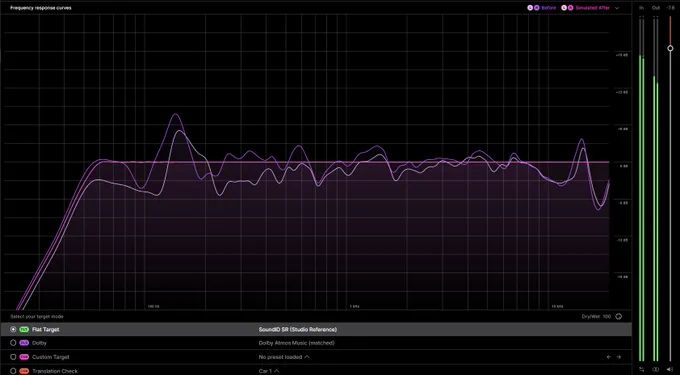This screenshot has height=375, width=680.
Task: Click the Simulated After legend label
Action: [x=592, y=8]
